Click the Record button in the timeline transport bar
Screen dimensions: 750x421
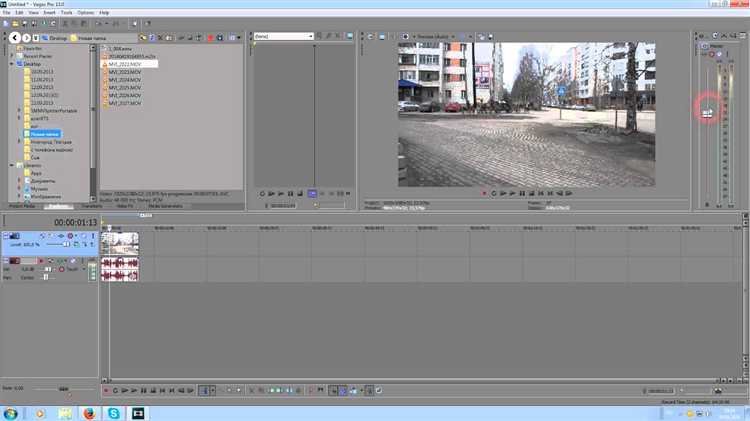point(106,391)
